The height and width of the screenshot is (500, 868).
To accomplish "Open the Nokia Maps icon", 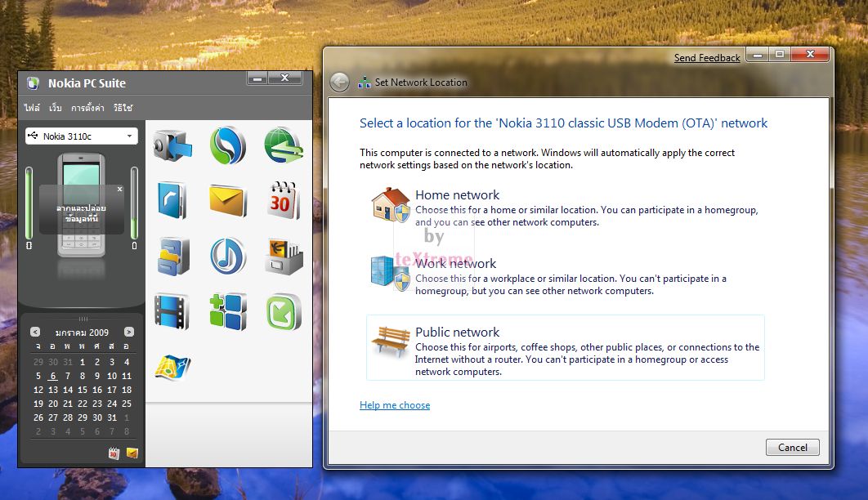I will [x=172, y=368].
